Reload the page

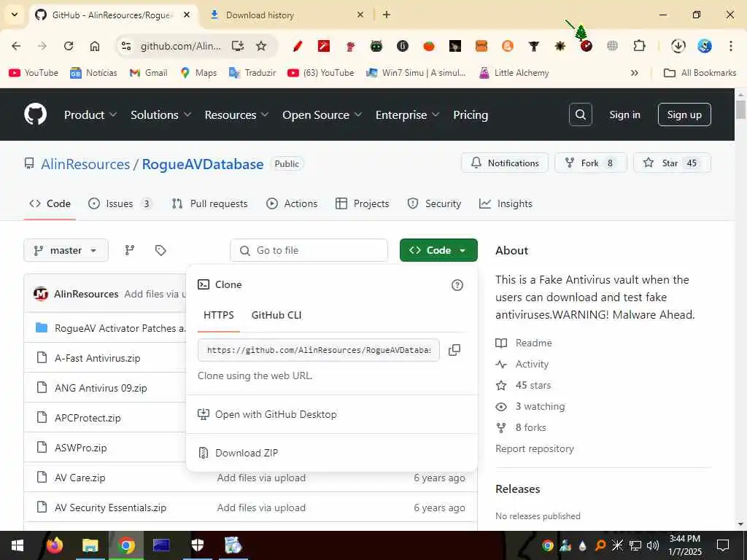point(69,46)
